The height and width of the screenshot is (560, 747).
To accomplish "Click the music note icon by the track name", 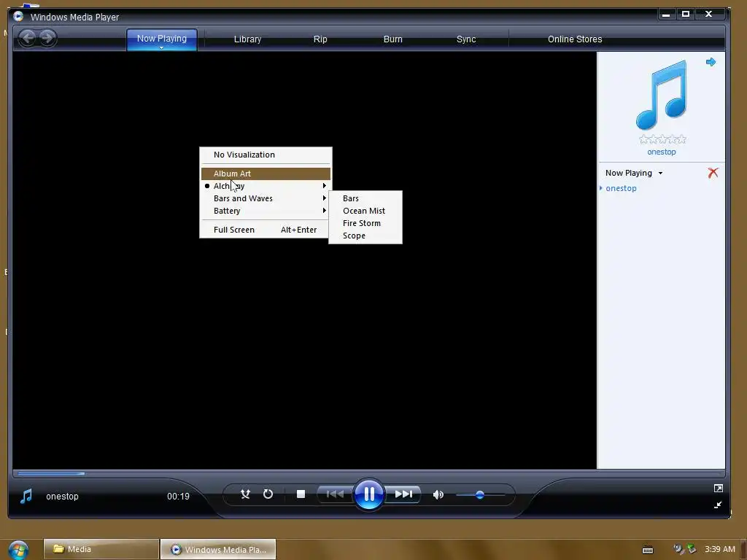I will (26, 496).
